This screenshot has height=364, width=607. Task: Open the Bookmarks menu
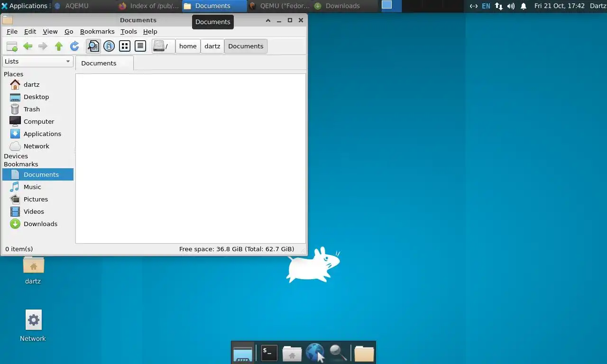[97, 31]
